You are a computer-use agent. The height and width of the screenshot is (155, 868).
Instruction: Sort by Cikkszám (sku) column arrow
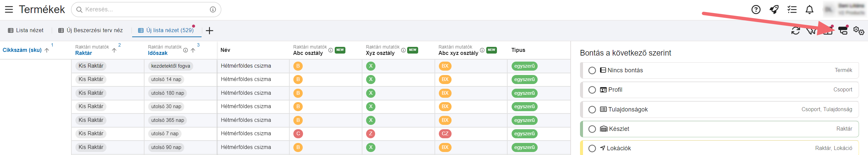[x=47, y=50]
